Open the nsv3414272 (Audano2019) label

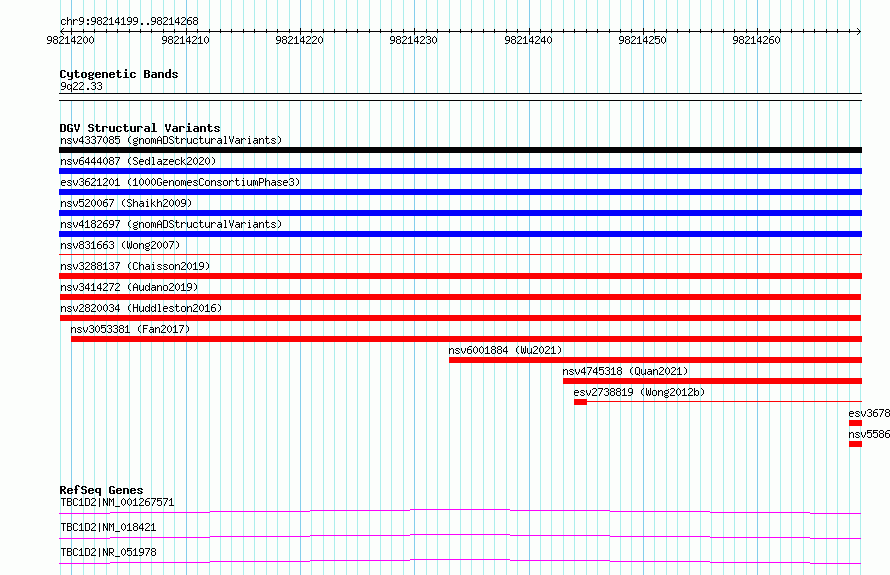129,287
